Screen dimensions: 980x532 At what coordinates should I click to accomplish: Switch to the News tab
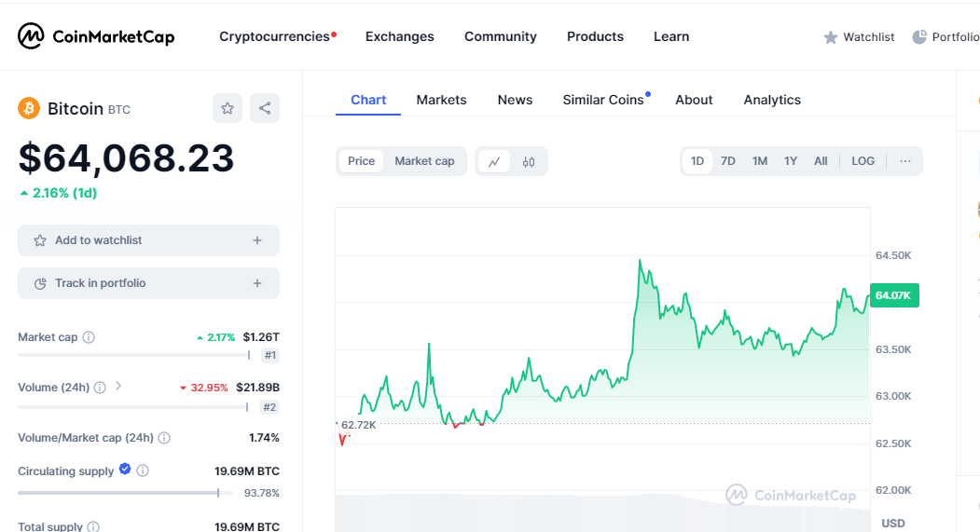click(515, 100)
